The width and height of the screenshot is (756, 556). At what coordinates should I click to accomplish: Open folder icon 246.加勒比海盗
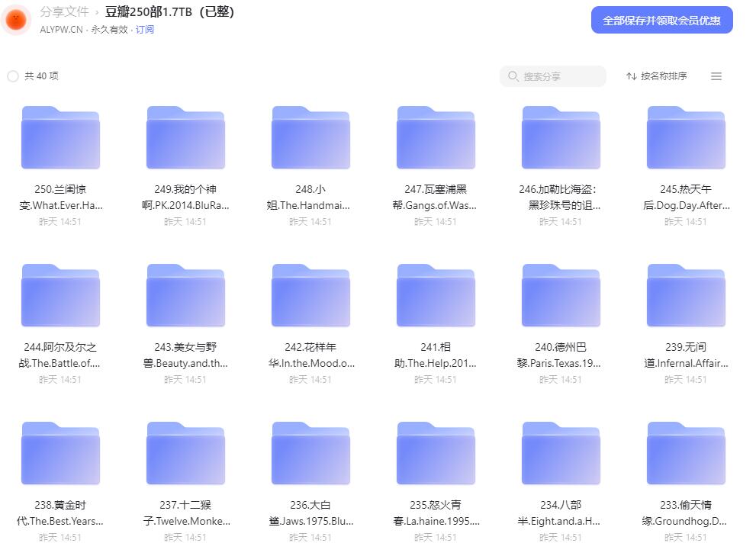[561, 137]
